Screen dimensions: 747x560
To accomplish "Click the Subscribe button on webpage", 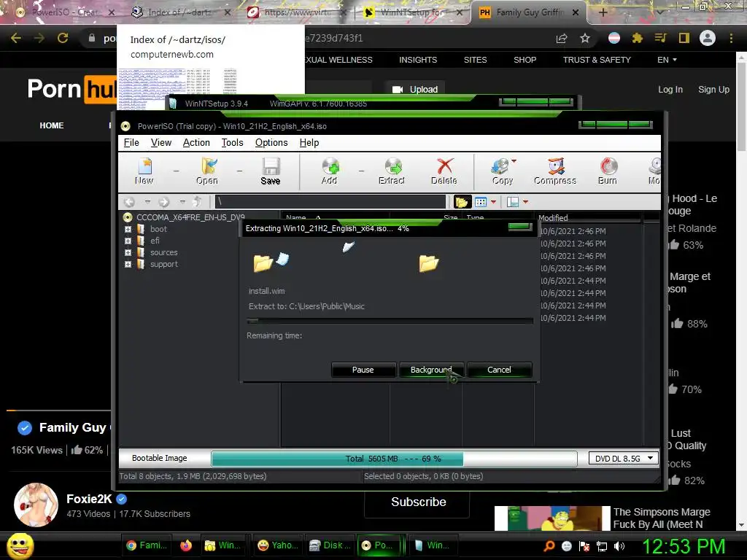I will pos(418,502).
